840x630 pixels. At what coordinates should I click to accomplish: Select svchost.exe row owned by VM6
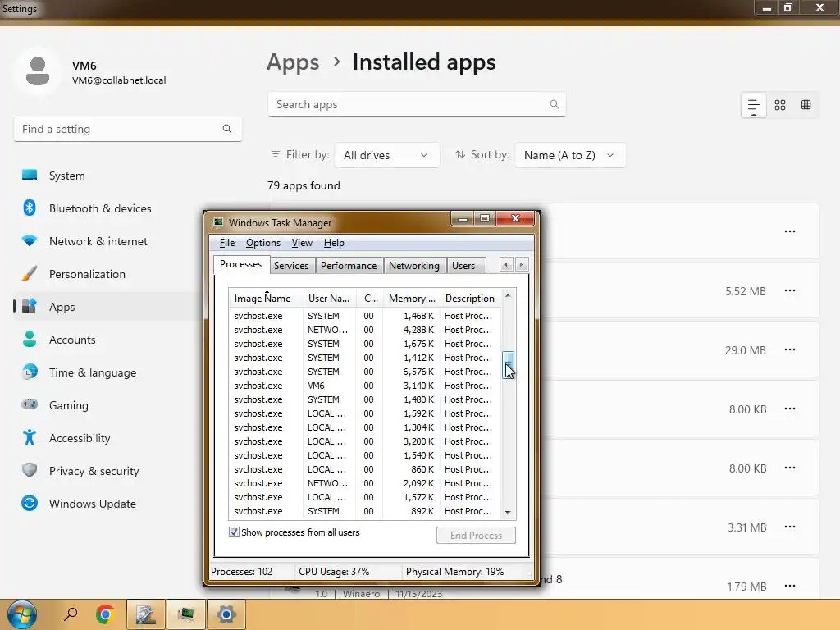tap(365, 386)
